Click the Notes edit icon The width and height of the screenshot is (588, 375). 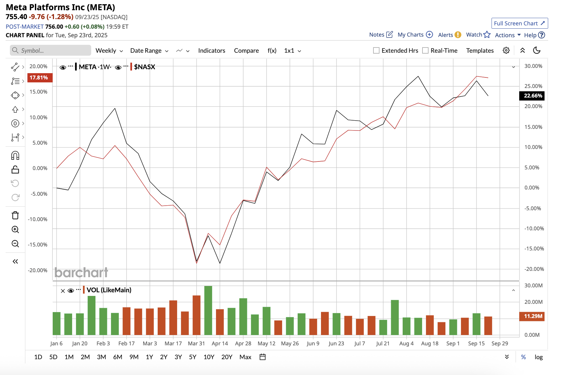389,34
